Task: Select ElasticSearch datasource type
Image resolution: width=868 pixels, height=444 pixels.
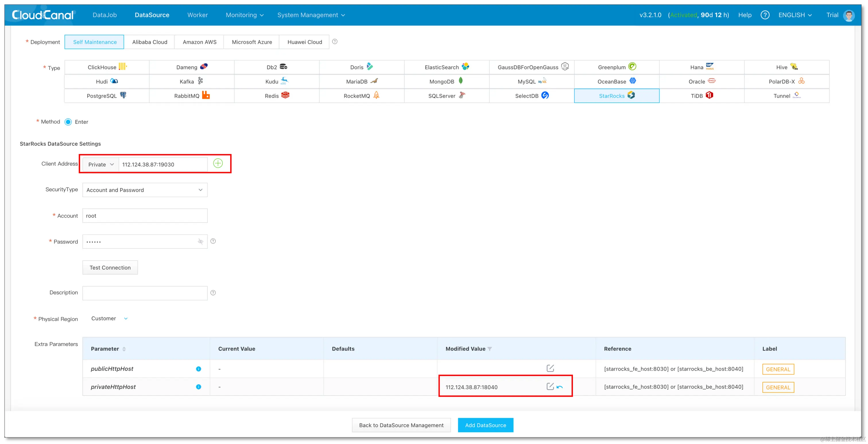Action: point(447,67)
